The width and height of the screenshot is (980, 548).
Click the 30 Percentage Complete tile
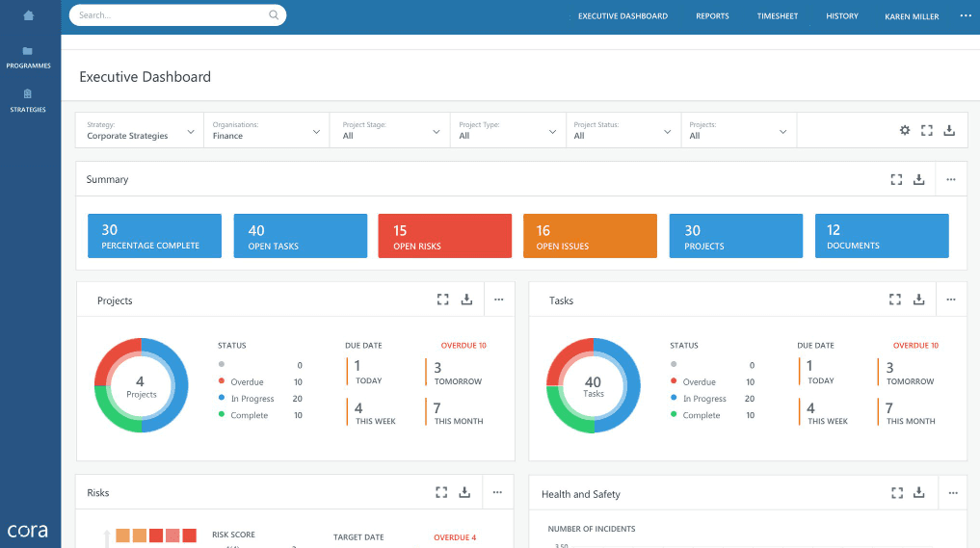click(154, 236)
